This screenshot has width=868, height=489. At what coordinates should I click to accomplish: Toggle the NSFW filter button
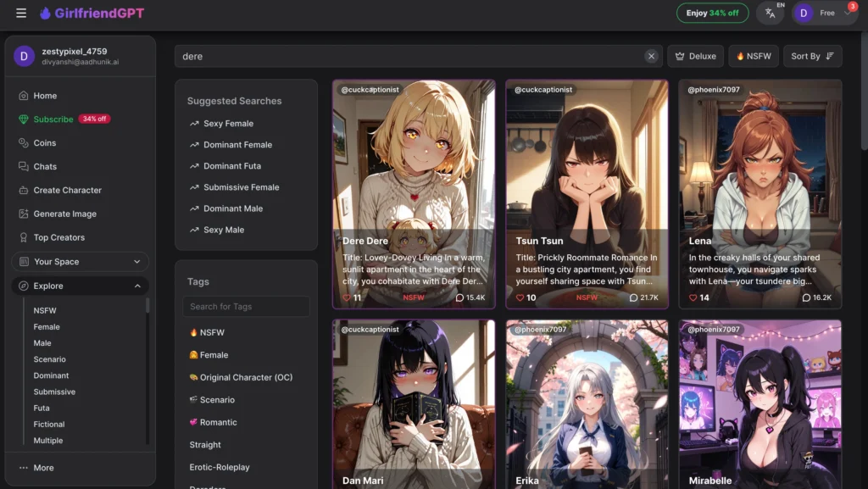pos(754,56)
